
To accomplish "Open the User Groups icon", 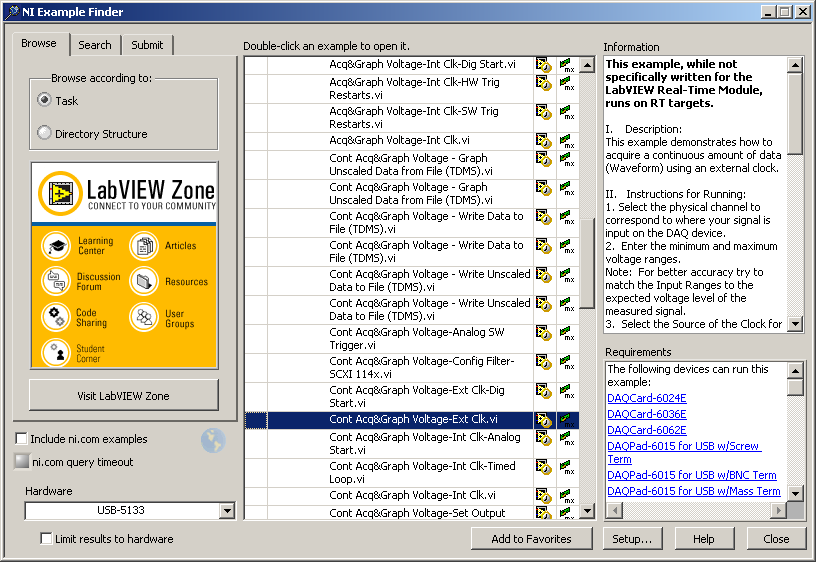I will tap(144, 317).
